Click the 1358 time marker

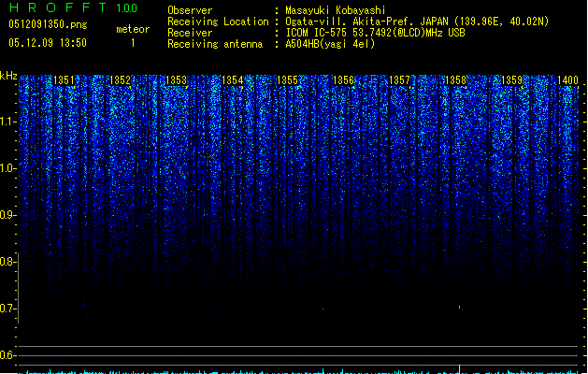[x=455, y=79]
